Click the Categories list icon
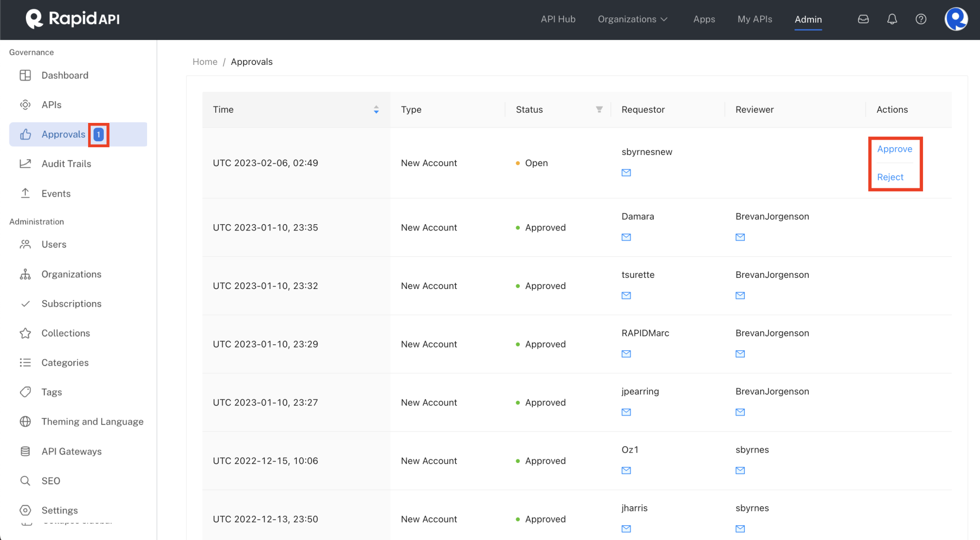The height and width of the screenshot is (540, 980). click(x=25, y=363)
